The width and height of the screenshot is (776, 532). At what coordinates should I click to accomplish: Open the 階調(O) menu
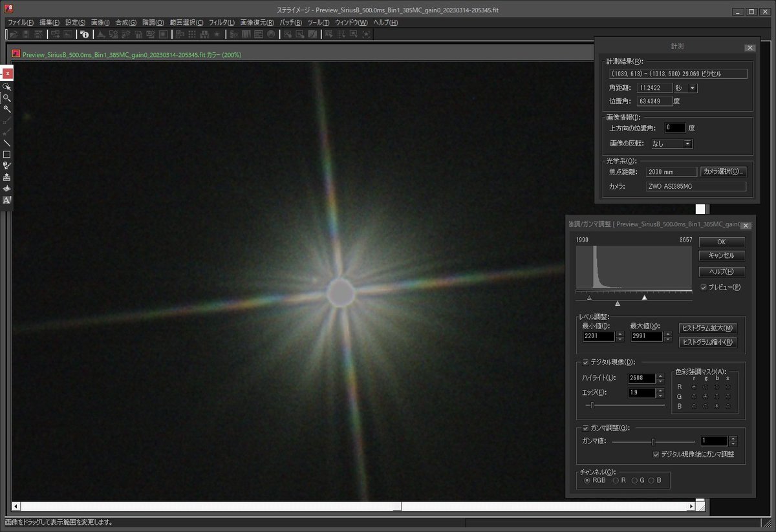tap(153, 23)
